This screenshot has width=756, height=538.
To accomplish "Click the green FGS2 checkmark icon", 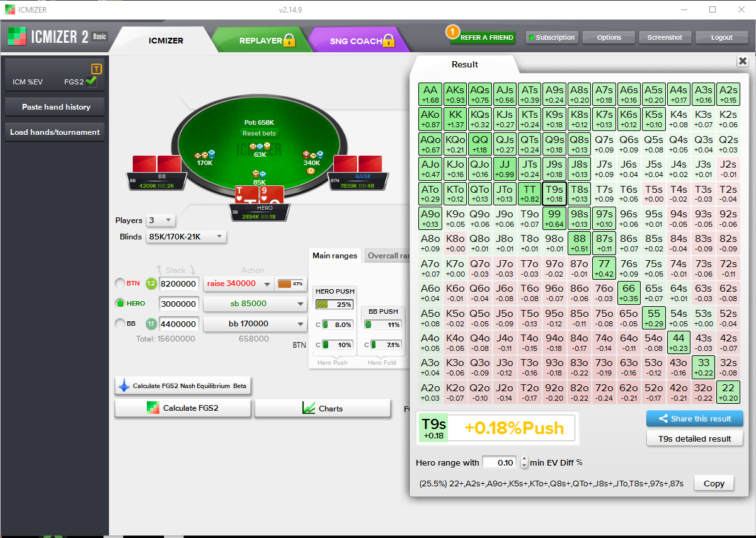I will pos(91,81).
